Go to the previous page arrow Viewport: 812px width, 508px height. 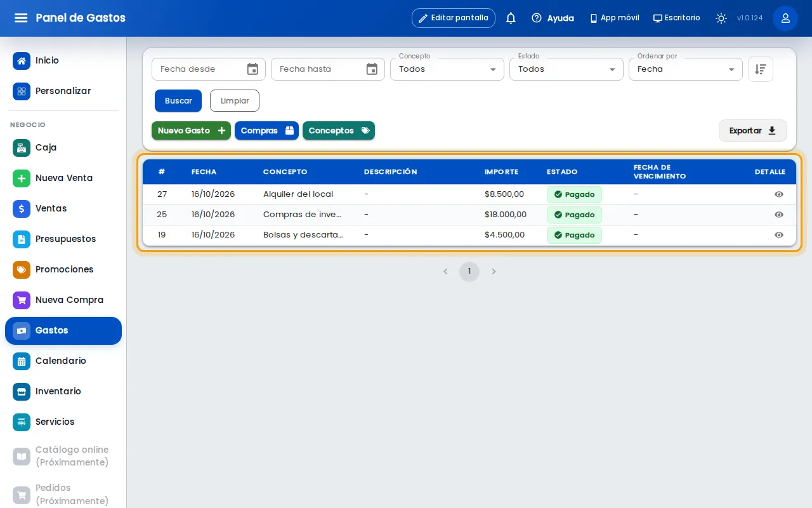coord(445,272)
